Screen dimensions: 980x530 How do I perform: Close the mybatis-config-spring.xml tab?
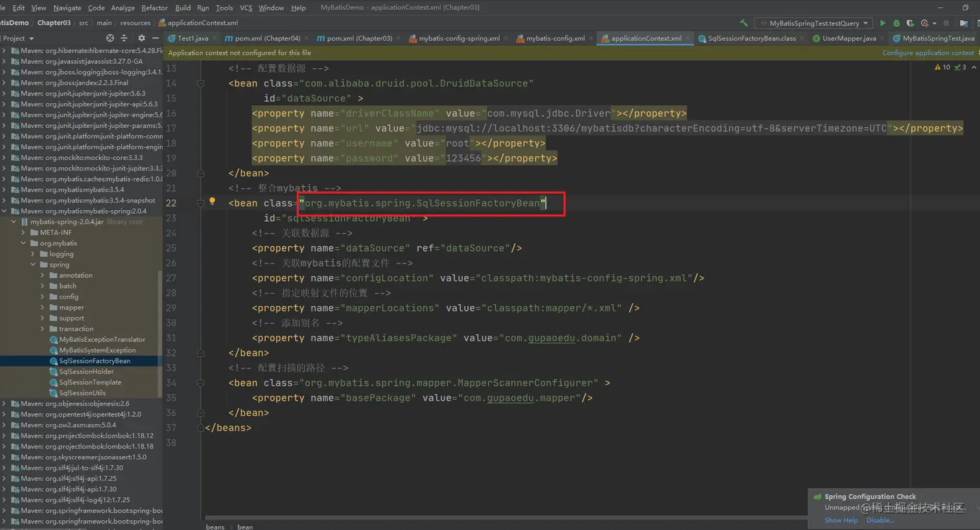pyautogui.click(x=506, y=38)
